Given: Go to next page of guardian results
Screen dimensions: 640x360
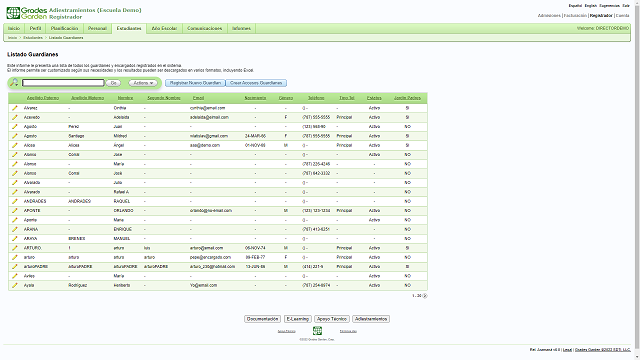Looking at the screenshot, I should tap(425, 296).
